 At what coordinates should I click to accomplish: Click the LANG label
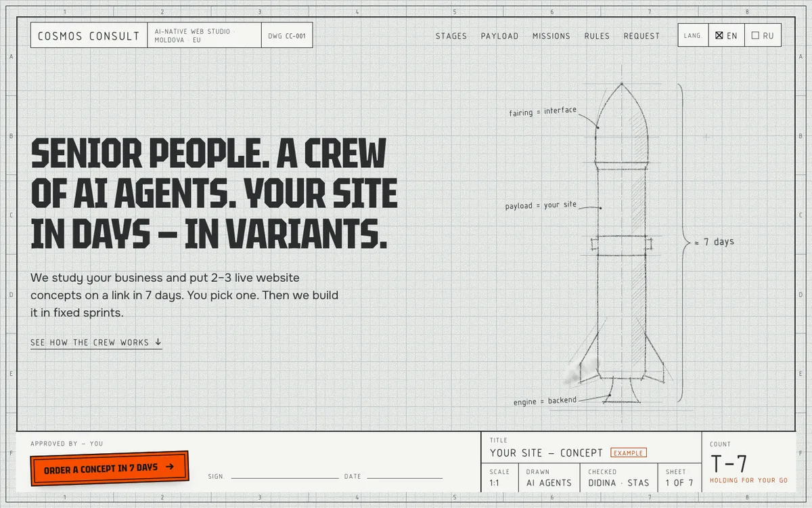(692, 36)
